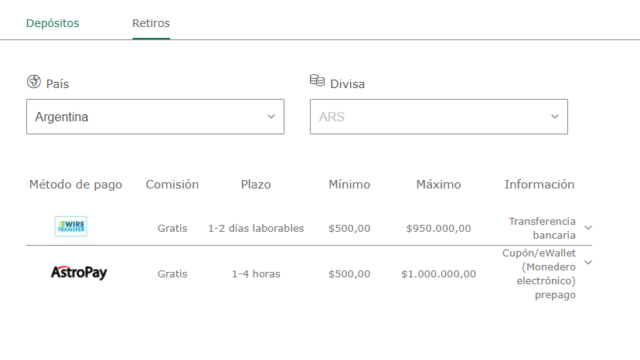This screenshot has width=640, height=360.
Task: Expand the AstroPay Cupón/eWallet details chevron
Action: point(588,262)
